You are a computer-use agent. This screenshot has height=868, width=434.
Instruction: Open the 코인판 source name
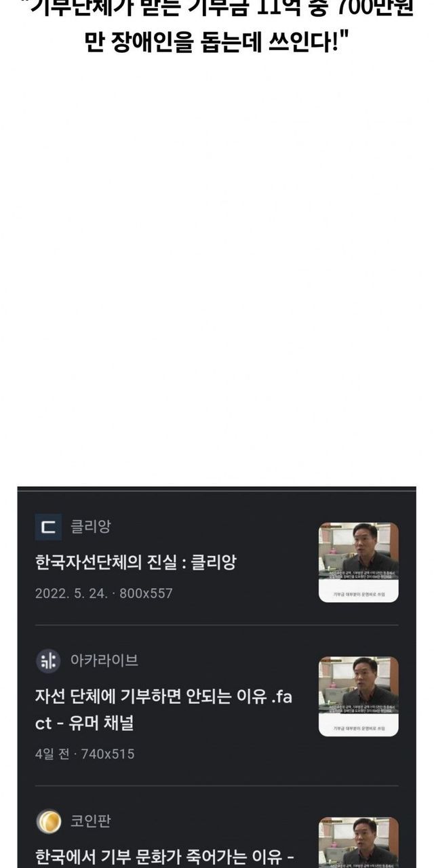(90, 822)
